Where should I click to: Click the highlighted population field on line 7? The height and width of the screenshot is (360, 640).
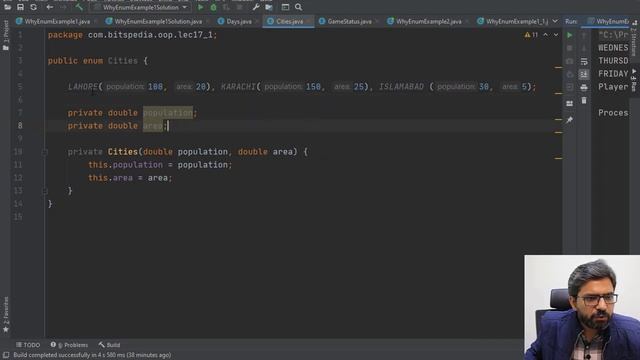(x=168, y=113)
